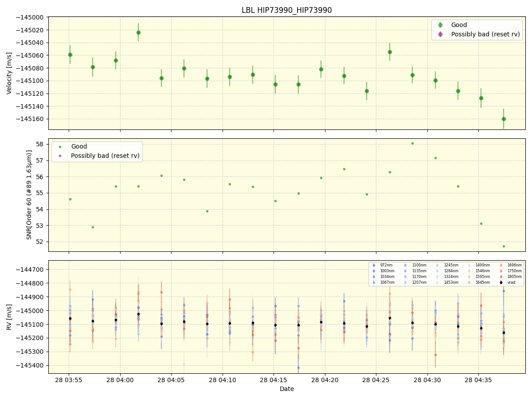Click the Velocity [m/s] axis label

point(9,73)
